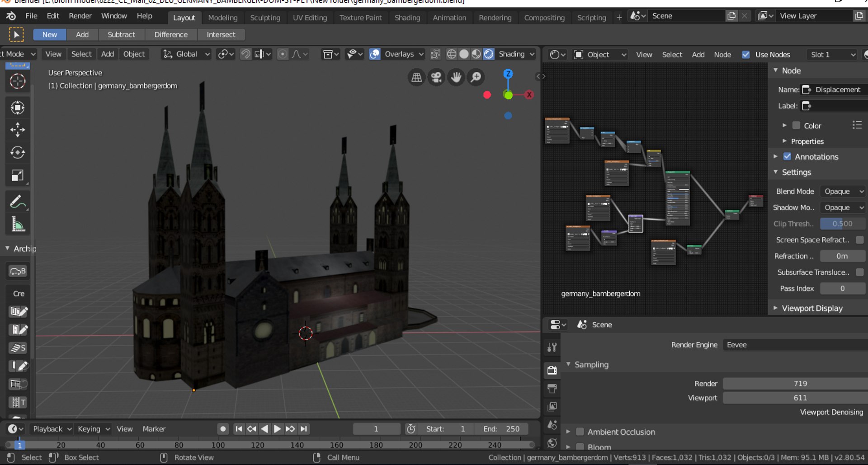Select the Move tool
The height and width of the screenshot is (465, 868).
18,130
